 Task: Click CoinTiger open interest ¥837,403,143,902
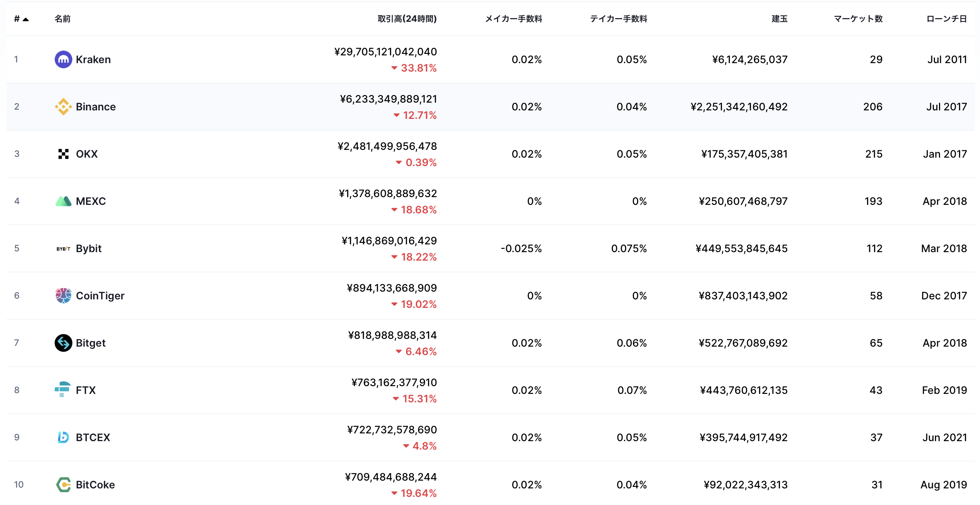pos(743,295)
